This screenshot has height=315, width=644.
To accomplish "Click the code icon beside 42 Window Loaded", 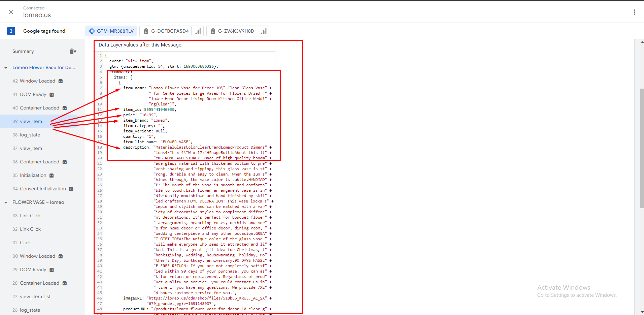I will pyautogui.click(x=61, y=81).
